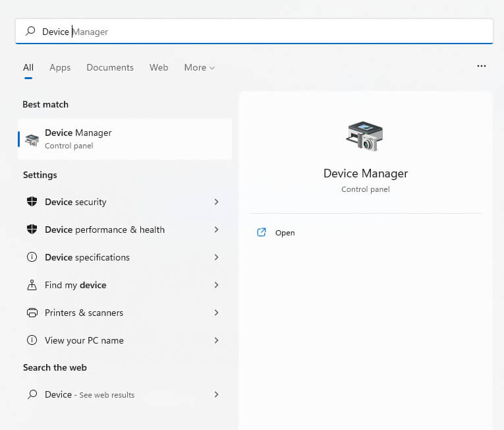504x430 pixels.
Task: Select the Web filter tab
Action: click(159, 67)
